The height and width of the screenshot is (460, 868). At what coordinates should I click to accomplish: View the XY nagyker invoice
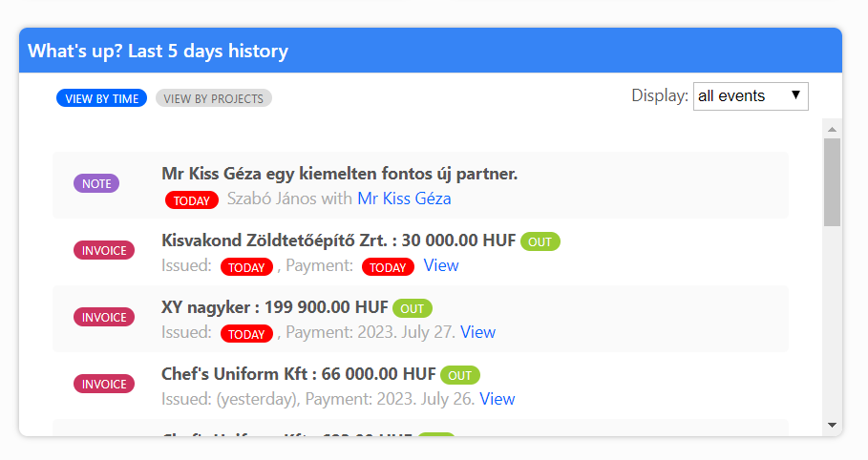pos(477,332)
